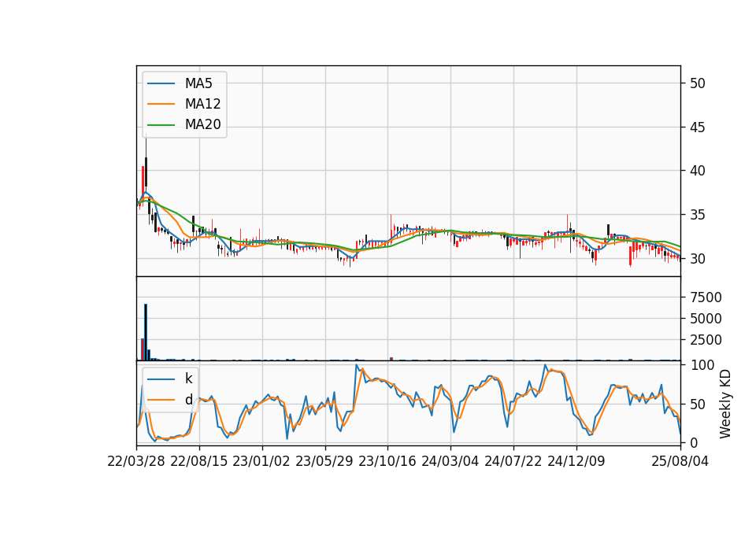Click the 23/10/16 date tick label

pyautogui.click(x=387, y=461)
